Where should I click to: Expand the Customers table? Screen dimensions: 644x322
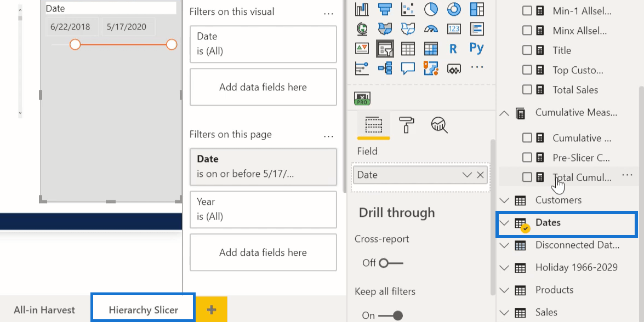[x=504, y=200]
